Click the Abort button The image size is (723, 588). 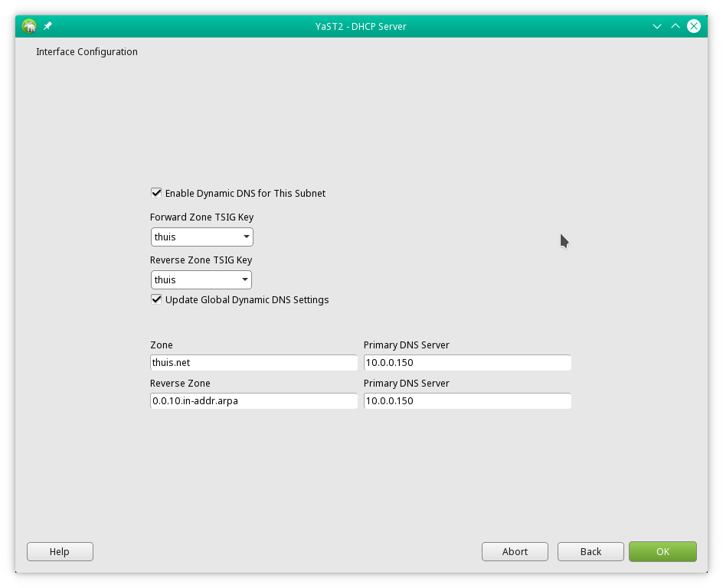point(515,552)
